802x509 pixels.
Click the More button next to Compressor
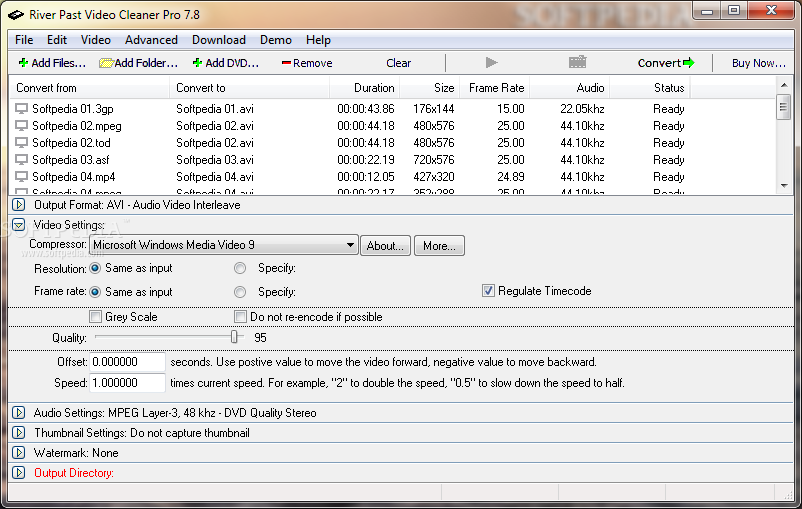click(439, 246)
